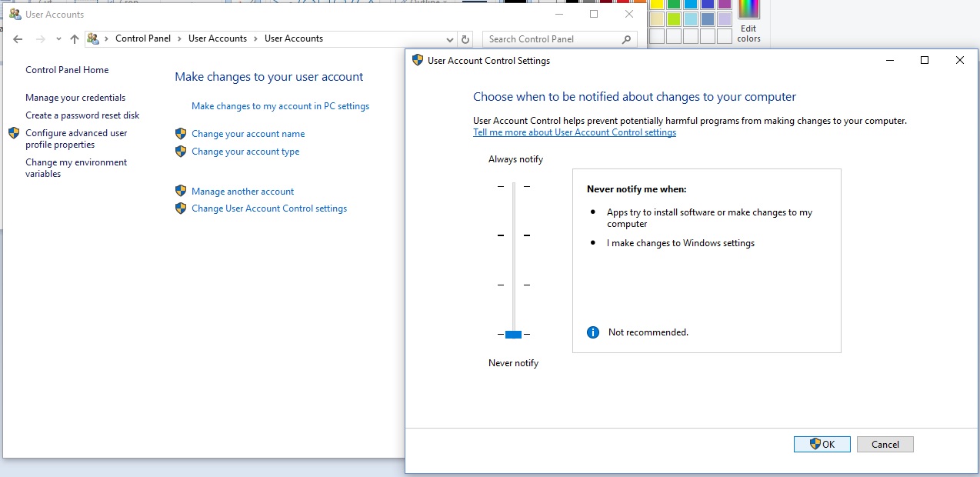The height and width of the screenshot is (477, 980).
Task: Click the User Accounts window title icon
Action: (15, 14)
